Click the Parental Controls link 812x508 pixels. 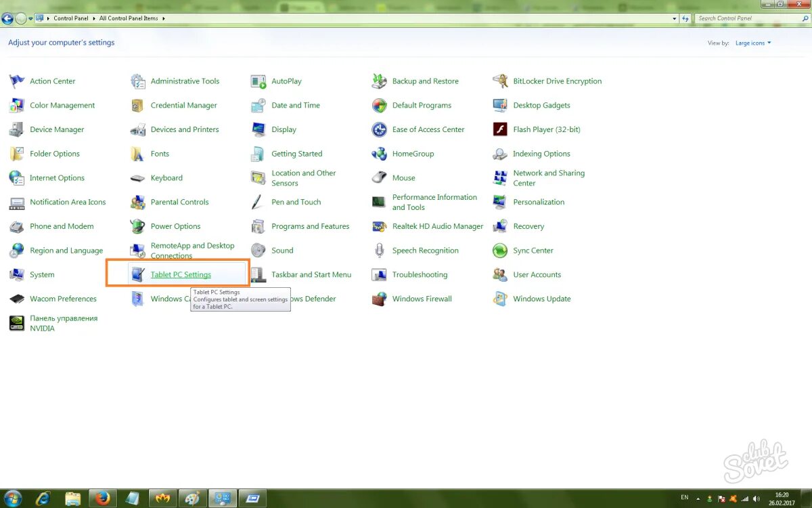[179, 202]
